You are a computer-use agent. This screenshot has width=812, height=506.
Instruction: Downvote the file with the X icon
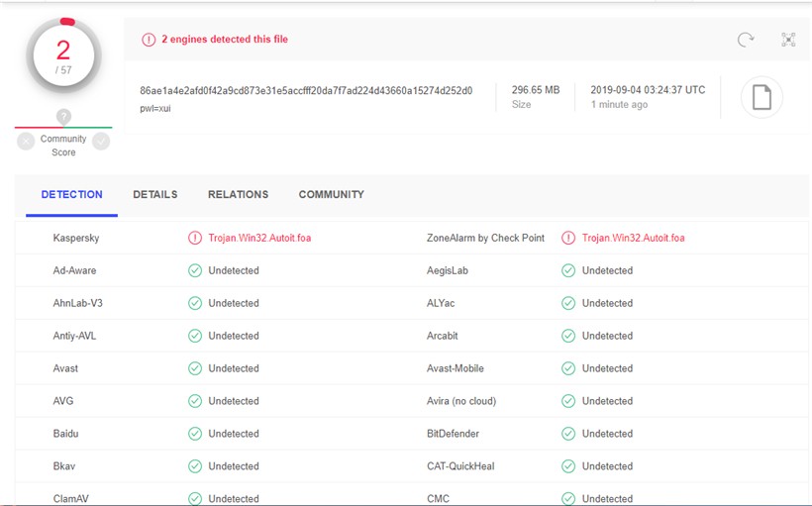click(x=27, y=142)
